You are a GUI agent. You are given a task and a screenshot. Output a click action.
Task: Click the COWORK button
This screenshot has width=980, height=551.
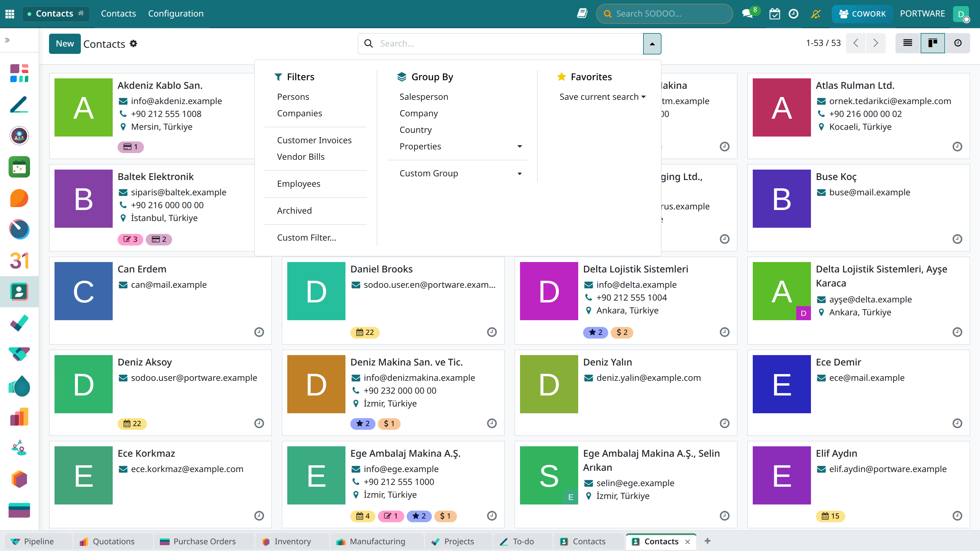862,14
